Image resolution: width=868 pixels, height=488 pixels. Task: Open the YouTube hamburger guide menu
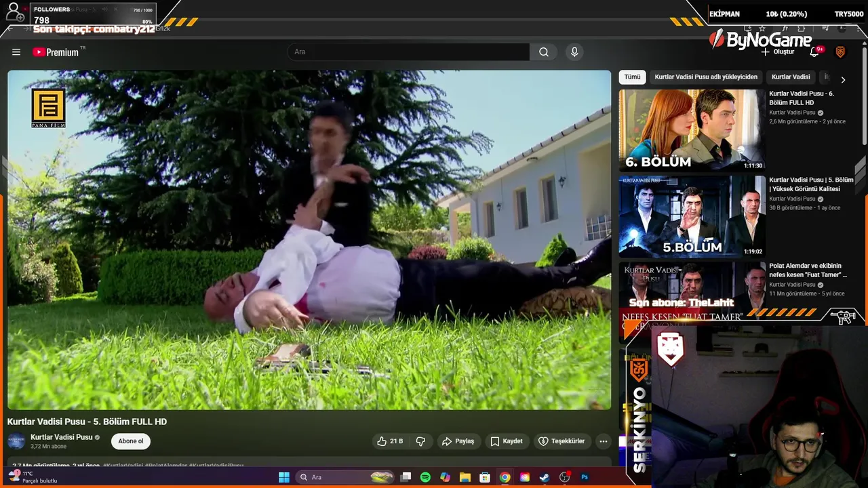[x=16, y=52]
